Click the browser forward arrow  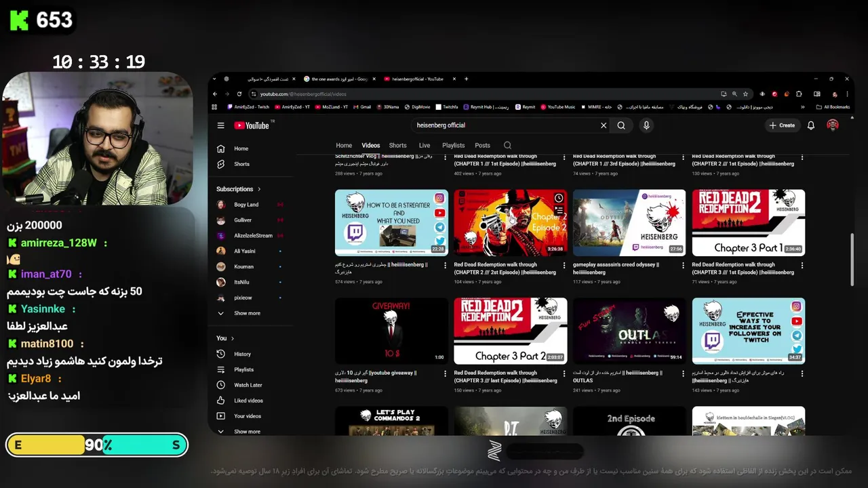227,94
